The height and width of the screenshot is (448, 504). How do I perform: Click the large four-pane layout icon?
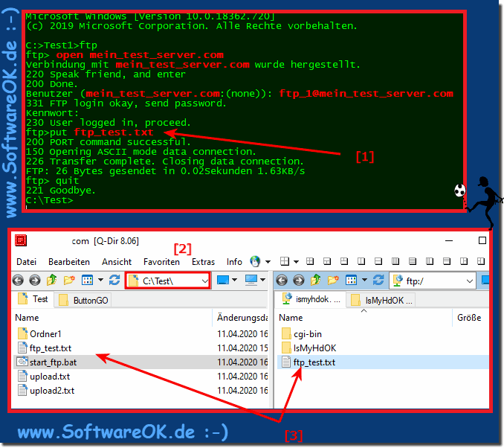pyautogui.click(x=285, y=261)
